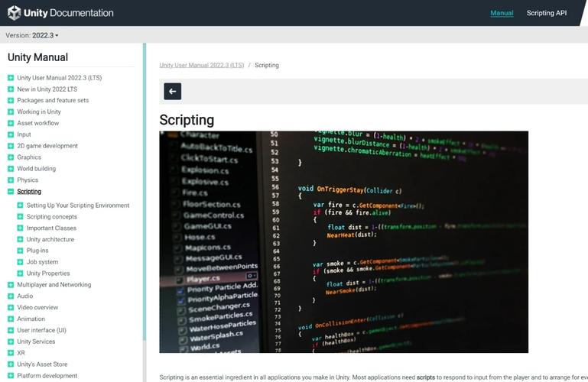Image resolution: width=588 pixels, height=382 pixels.
Task: Open the Physics sidebar link
Action: coord(28,180)
